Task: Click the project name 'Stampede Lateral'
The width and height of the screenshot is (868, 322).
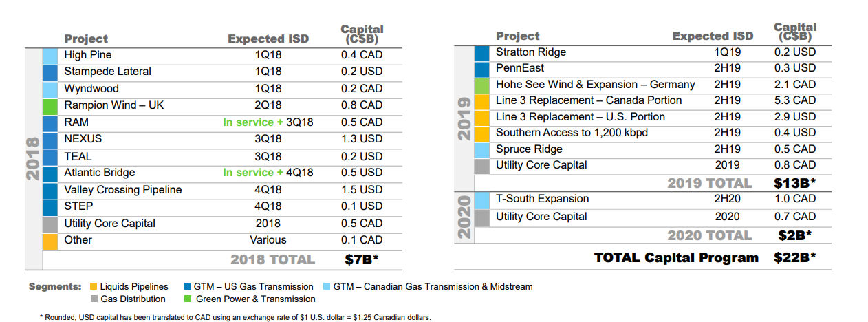Action: (107, 72)
